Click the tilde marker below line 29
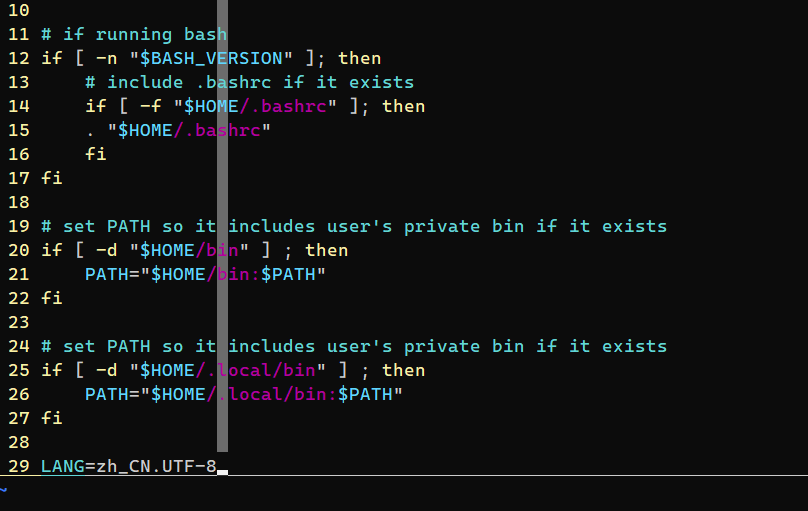This screenshot has height=511, width=808. [x=4, y=490]
